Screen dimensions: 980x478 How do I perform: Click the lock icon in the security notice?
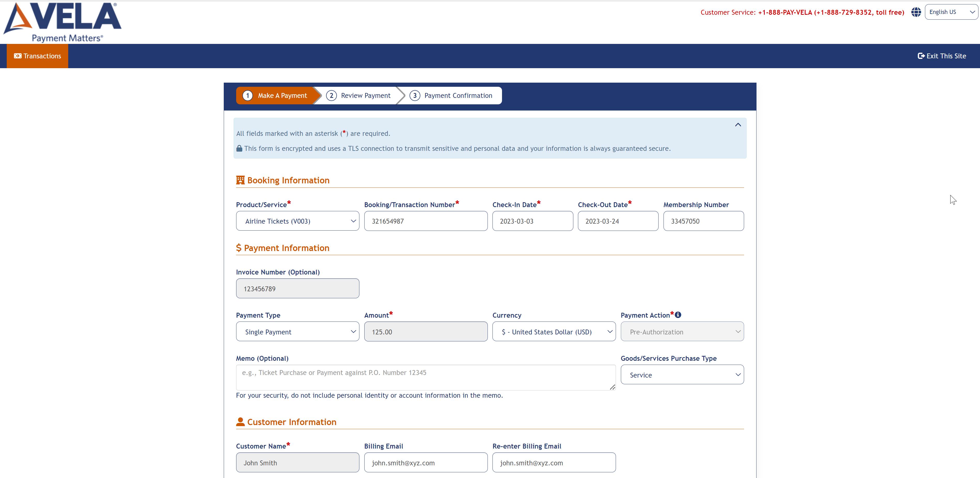239,148
